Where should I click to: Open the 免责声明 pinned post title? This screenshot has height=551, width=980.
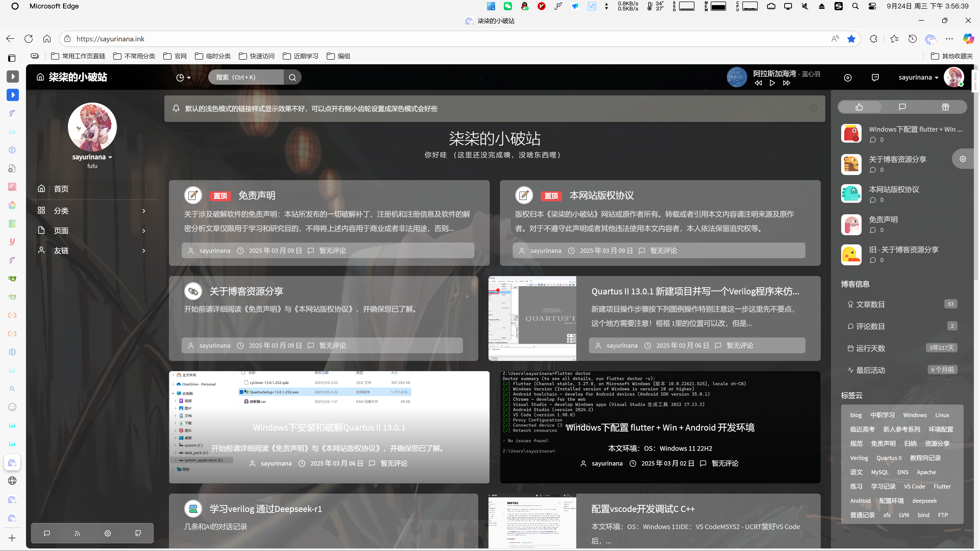256,195
